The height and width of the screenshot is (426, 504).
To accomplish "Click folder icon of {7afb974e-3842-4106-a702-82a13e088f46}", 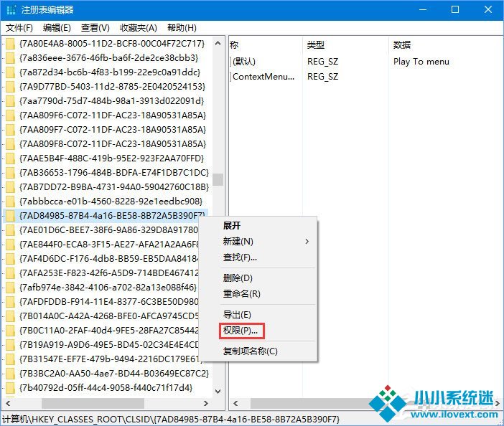I will tap(10, 288).
